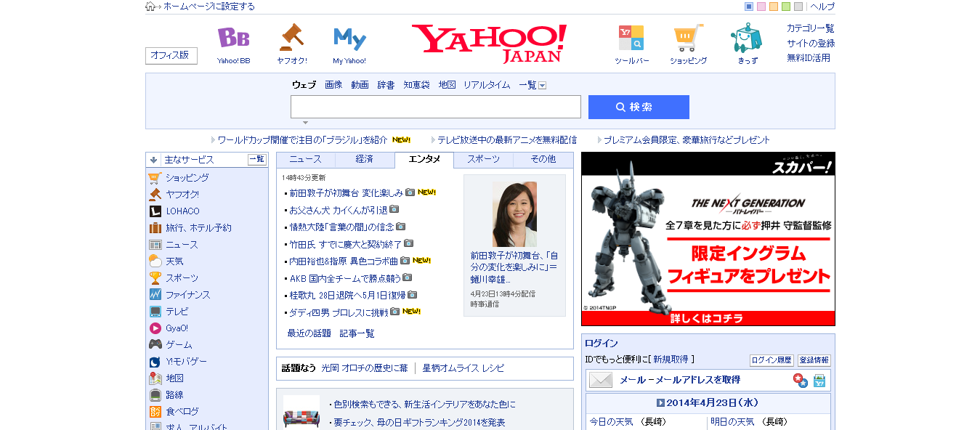Viewport: 980px width, 430px height.
Task: Click the ゲーム controller sidebar icon
Action: click(x=155, y=345)
